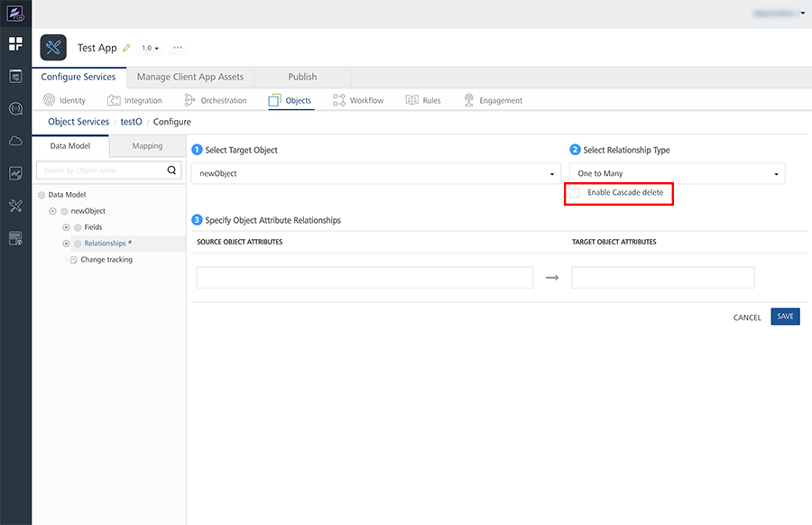Open the 1.0 version dropdown
Viewport: 812px width, 525px height.
150,48
